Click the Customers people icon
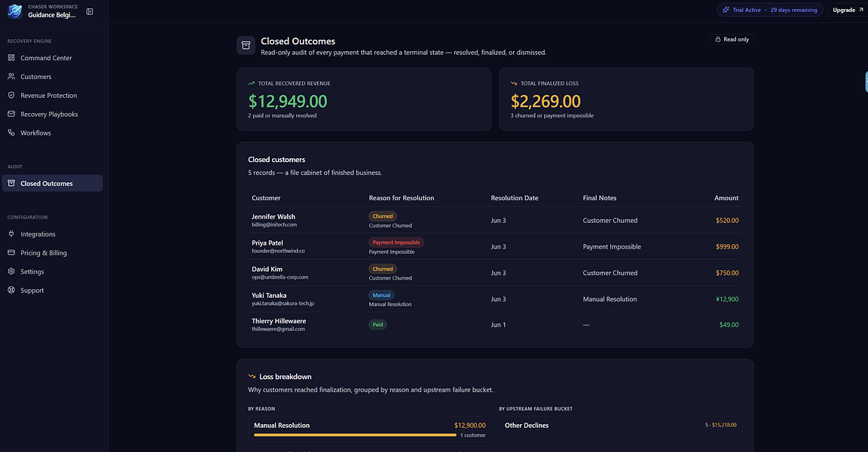 [11, 76]
